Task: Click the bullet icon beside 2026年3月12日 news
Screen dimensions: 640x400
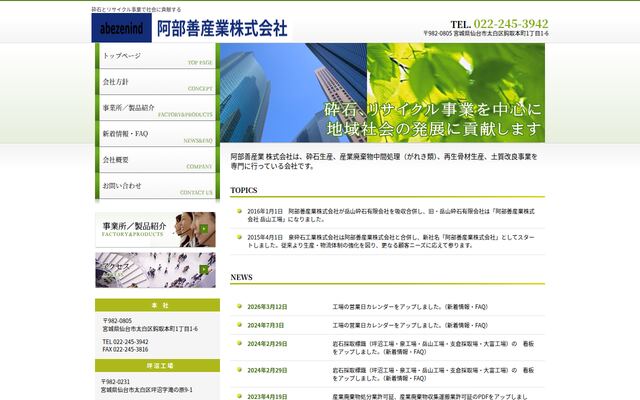Action: 239,306
